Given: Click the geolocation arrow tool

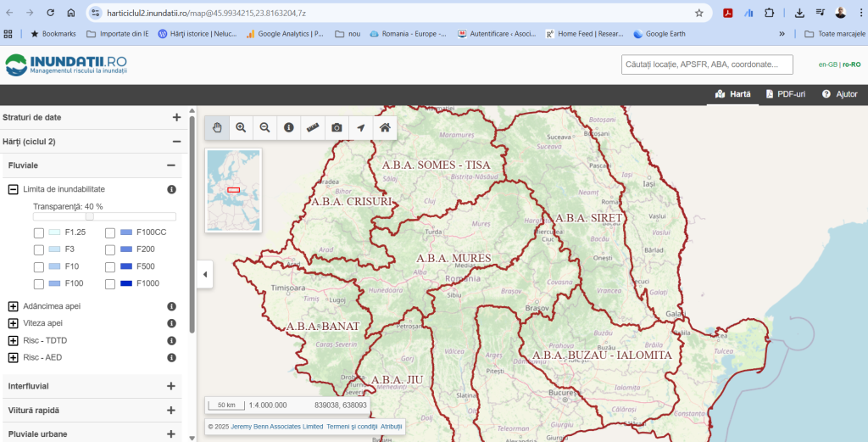Looking at the screenshot, I should (360, 127).
